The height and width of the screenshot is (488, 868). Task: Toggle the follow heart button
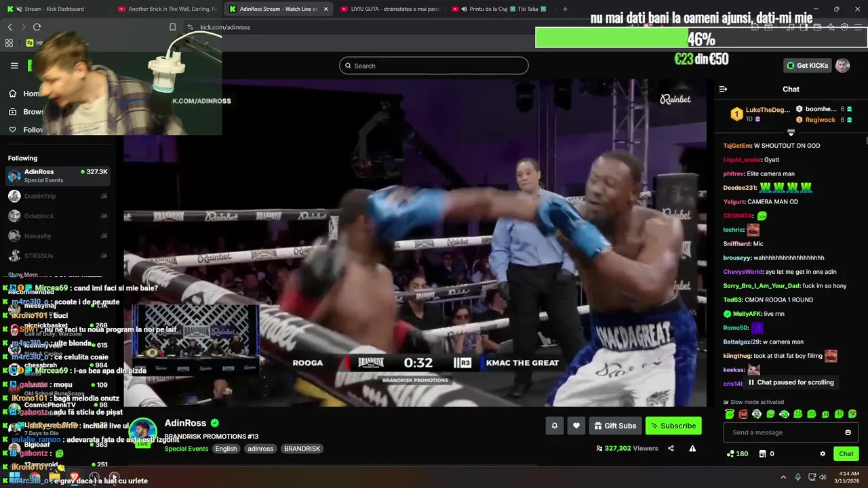coord(576,426)
